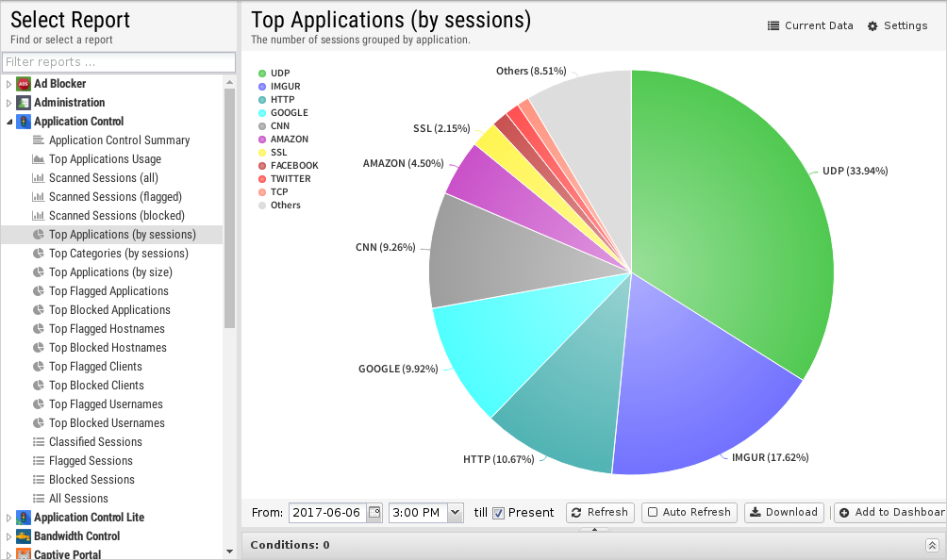Image resolution: width=947 pixels, height=560 pixels.
Task: Expand the Bandwidth Control tree node
Action: coord(8,535)
